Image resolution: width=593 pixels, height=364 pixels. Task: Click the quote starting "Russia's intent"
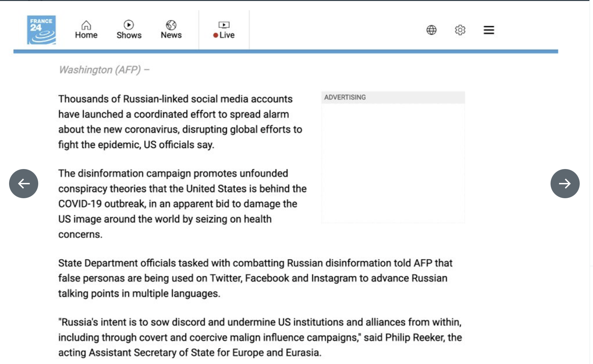tap(260, 337)
